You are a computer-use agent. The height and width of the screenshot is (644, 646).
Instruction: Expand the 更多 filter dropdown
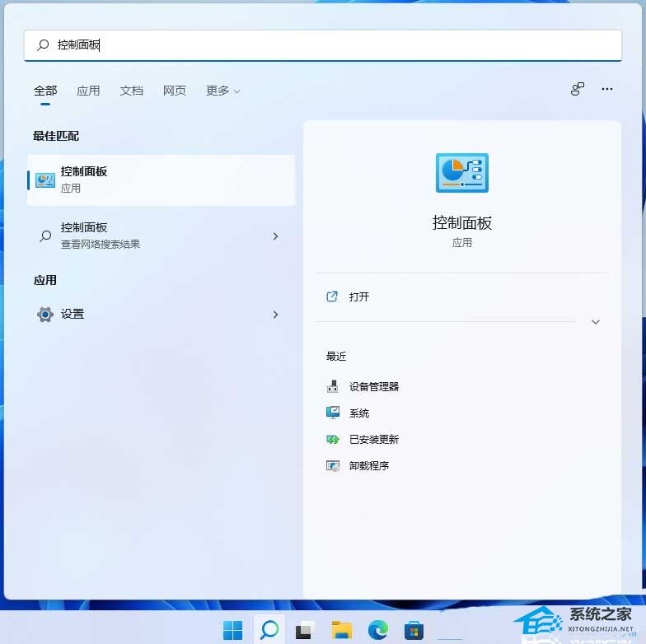coord(222,91)
